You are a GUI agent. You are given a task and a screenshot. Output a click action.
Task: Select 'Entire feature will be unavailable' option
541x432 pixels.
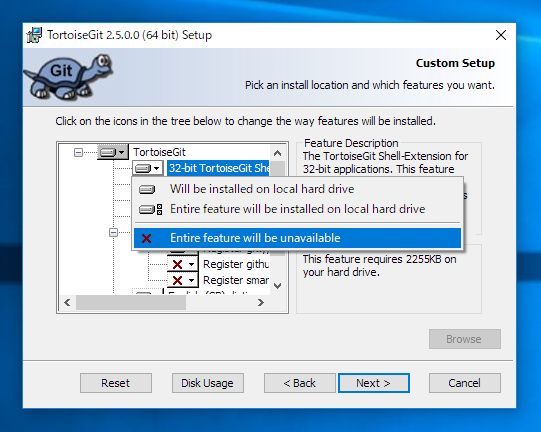pos(297,238)
